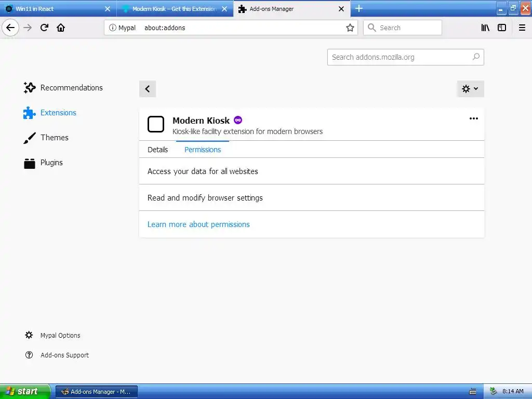Image resolution: width=532 pixels, height=399 pixels.
Task: Return to extensions list with back chevron
Action: (x=147, y=89)
